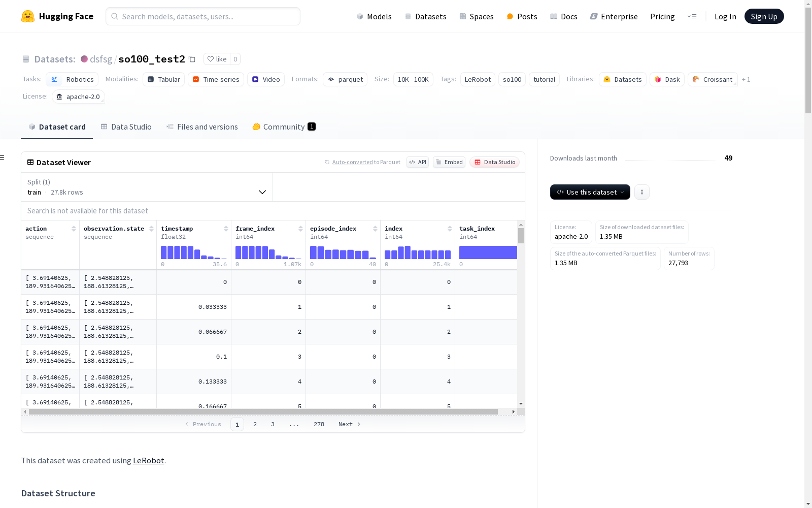Jump to page 278 of the viewer

(319, 424)
